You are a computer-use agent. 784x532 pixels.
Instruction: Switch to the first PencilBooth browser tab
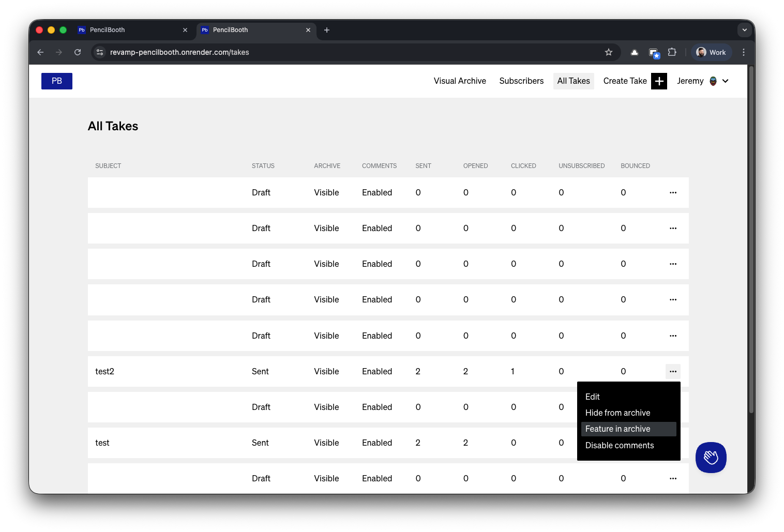pos(132,30)
